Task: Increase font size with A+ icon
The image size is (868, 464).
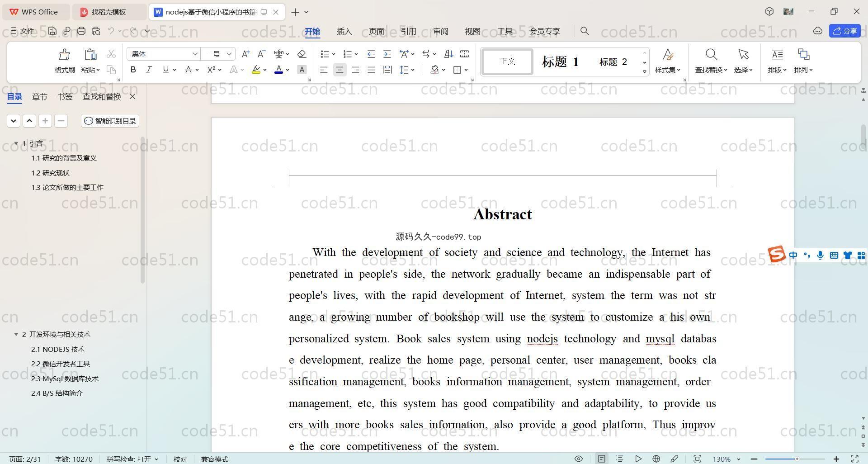Action: coord(245,54)
